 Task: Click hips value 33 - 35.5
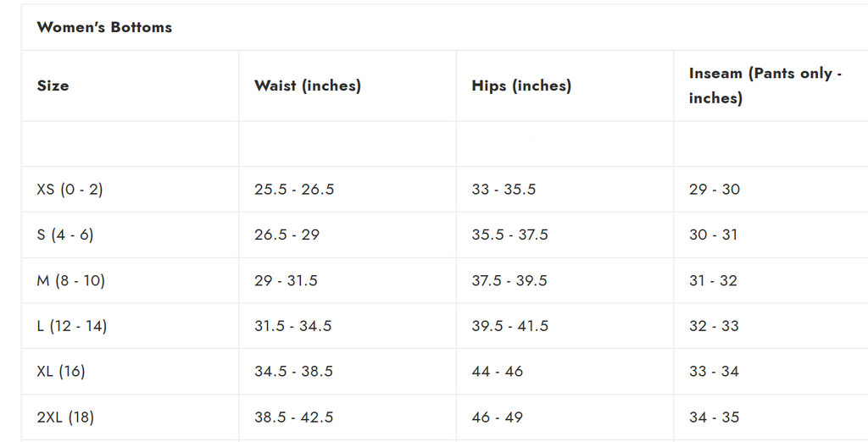coord(504,190)
